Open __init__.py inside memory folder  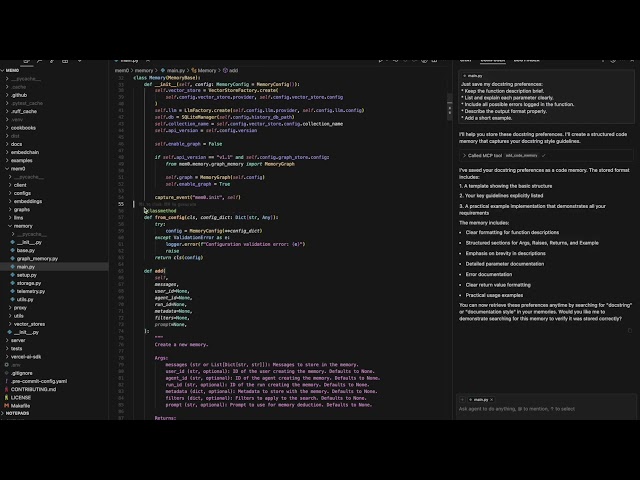click(x=29, y=242)
